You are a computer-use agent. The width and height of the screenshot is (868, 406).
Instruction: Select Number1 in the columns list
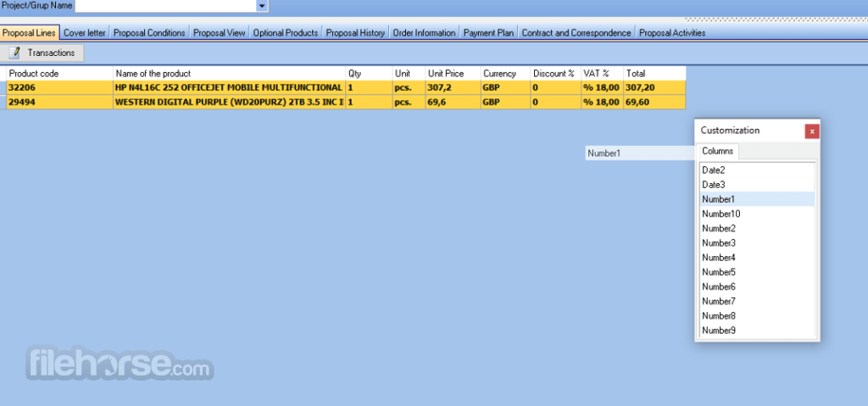(x=757, y=199)
